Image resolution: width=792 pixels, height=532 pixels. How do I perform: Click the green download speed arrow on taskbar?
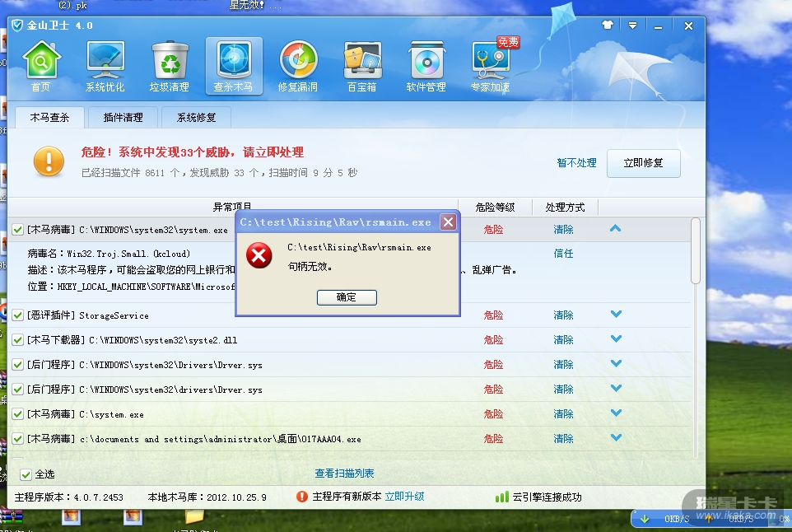(x=645, y=519)
